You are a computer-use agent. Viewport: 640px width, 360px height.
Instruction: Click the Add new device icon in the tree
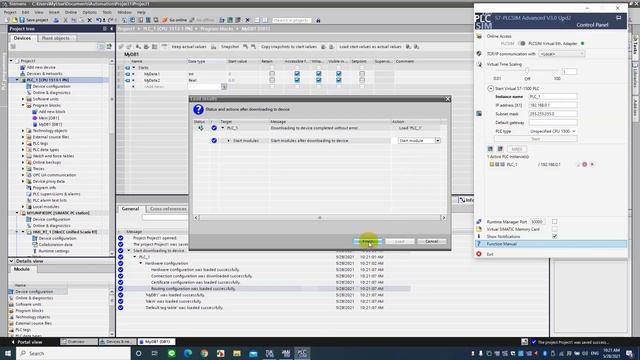[22, 67]
